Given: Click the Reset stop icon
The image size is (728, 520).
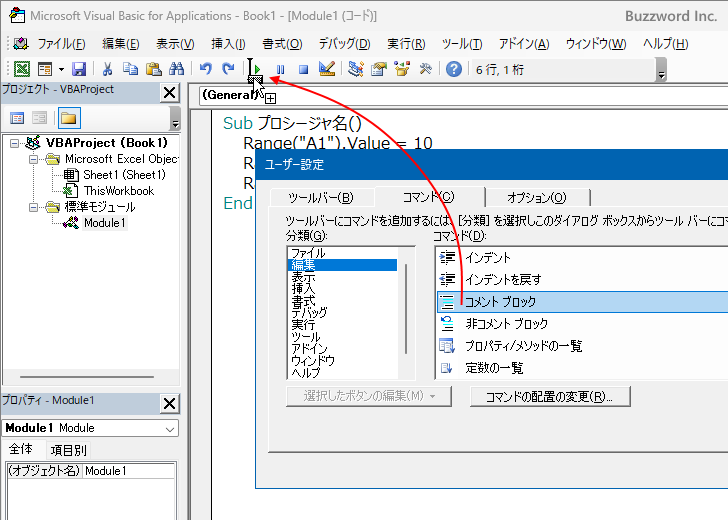Looking at the screenshot, I should (303, 70).
